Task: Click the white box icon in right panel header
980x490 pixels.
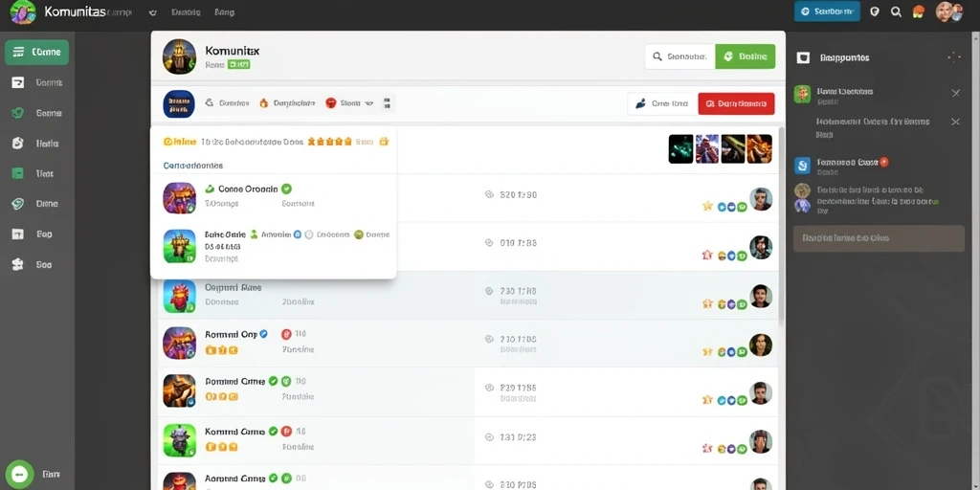Action: (x=803, y=57)
